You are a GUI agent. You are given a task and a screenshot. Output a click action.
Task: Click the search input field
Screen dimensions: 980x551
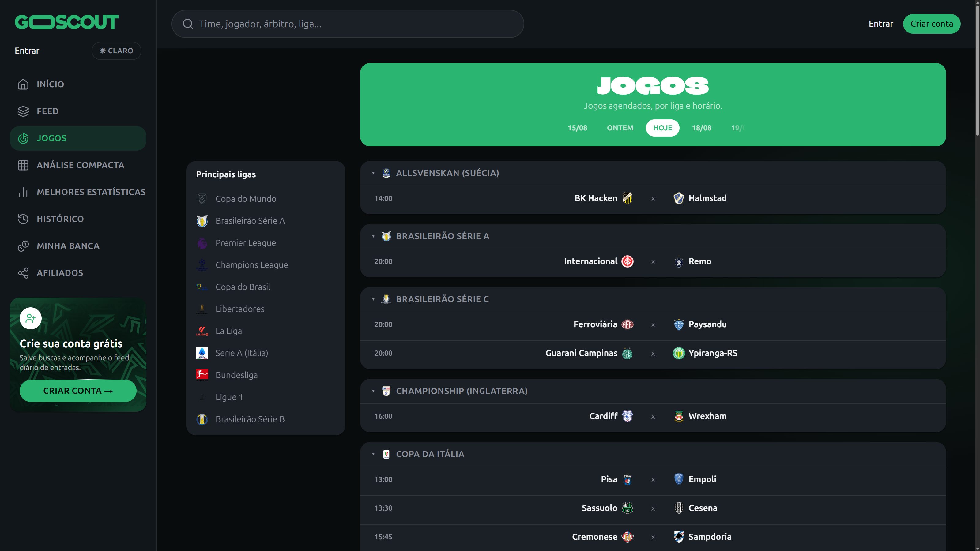(x=348, y=24)
